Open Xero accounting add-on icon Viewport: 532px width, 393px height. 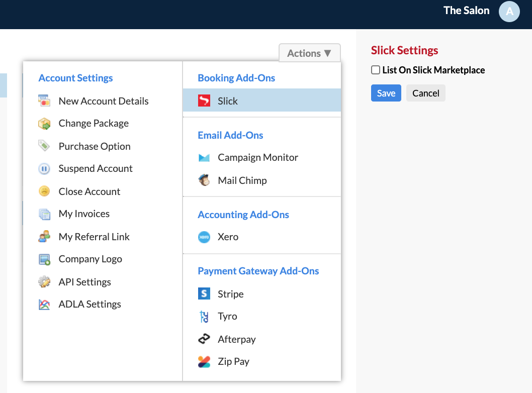coord(204,237)
